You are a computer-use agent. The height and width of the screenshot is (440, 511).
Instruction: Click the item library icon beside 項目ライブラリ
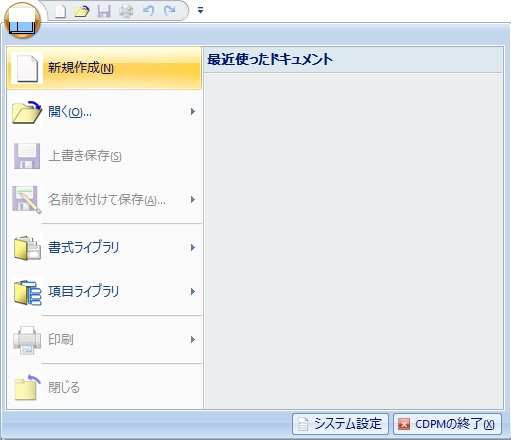click(x=27, y=292)
